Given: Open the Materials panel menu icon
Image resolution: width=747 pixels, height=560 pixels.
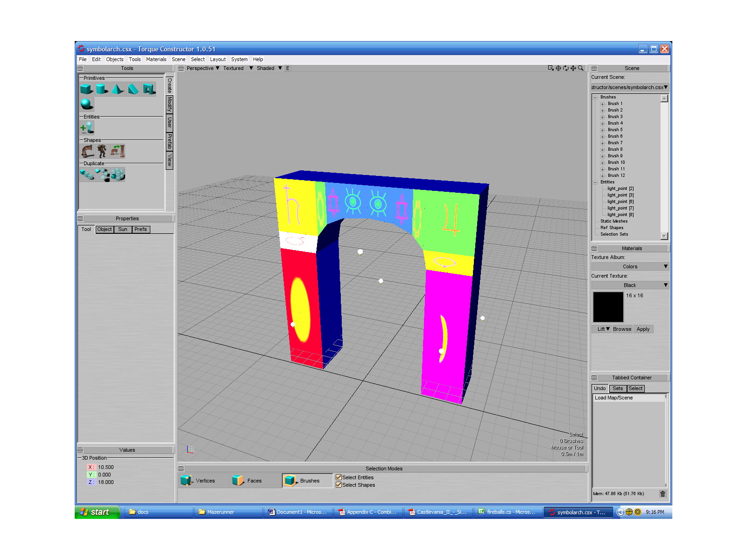Looking at the screenshot, I should (594, 248).
